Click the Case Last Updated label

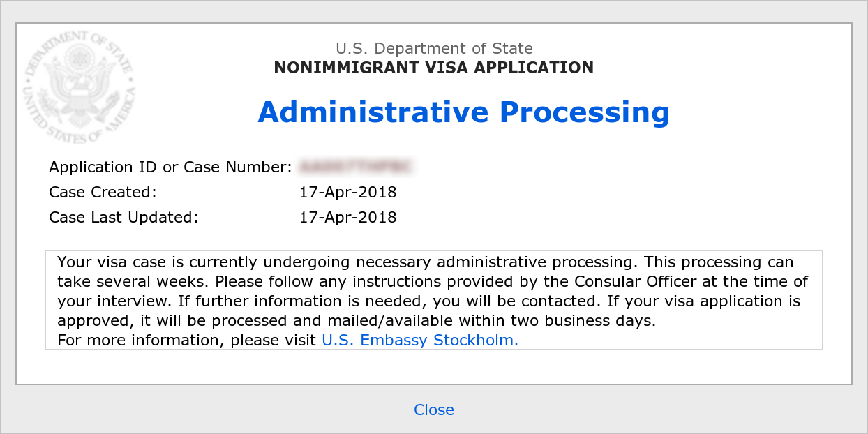pos(124,217)
